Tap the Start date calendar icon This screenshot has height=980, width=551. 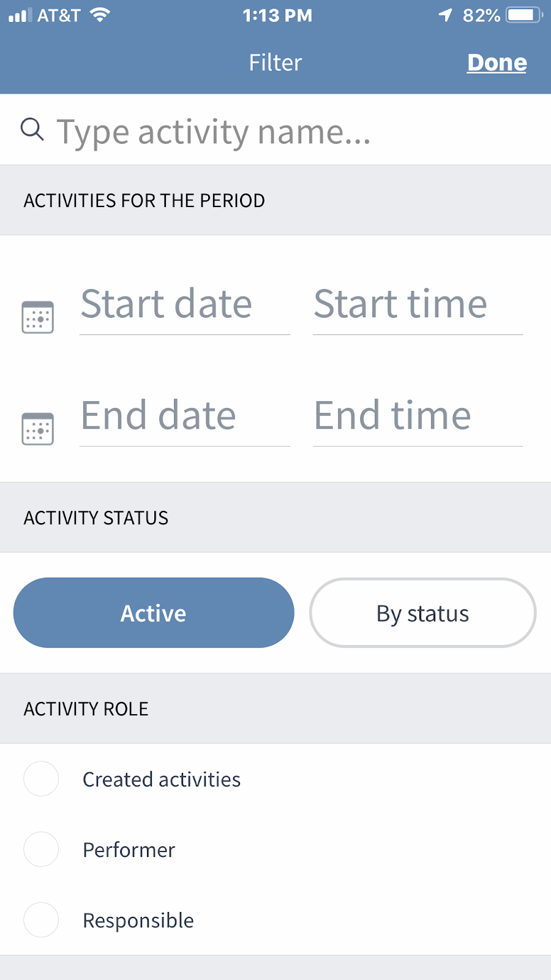coord(38,317)
